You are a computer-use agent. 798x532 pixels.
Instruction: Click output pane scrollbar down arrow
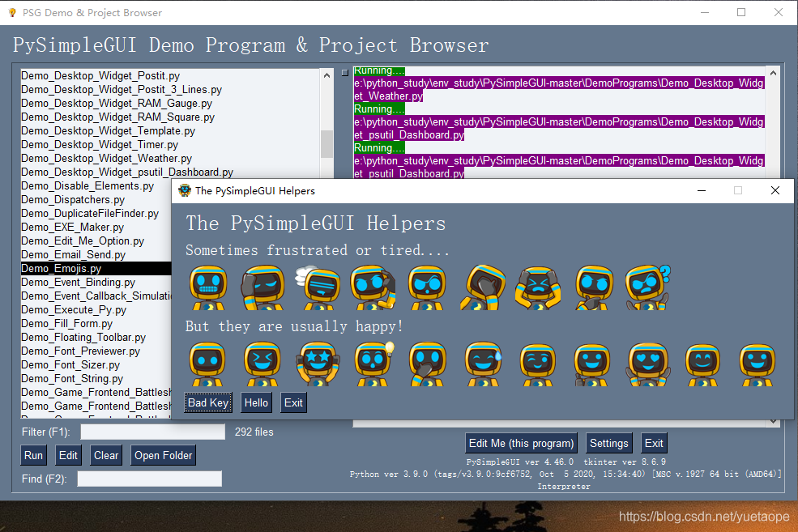click(773, 422)
